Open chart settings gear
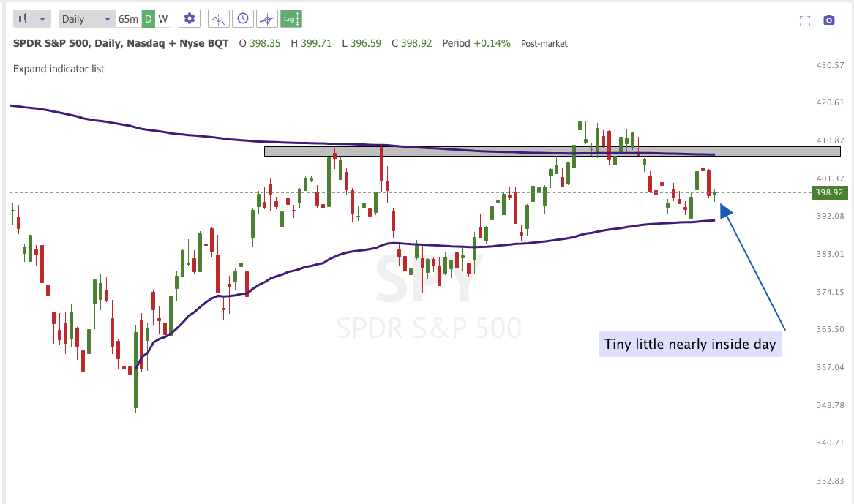Image resolution: width=854 pixels, height=504 pixels. [189, 19]
